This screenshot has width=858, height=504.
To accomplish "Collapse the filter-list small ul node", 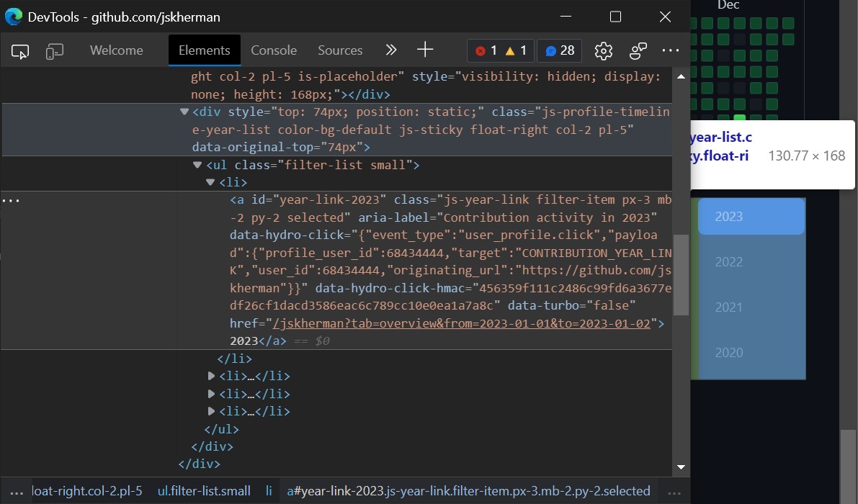I will pos(197,166).
